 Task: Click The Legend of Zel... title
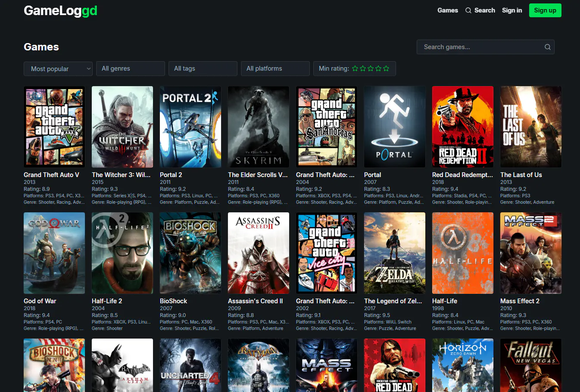[393, 301]
